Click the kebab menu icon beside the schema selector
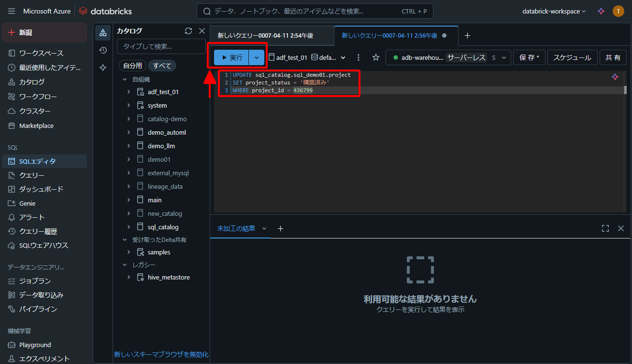 359,57
